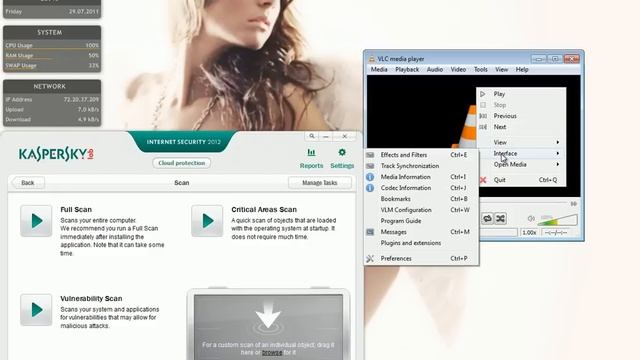The image size is (640, 360).
Task: Select Program Guide menu entry
Action: click(x=421, y=221)
